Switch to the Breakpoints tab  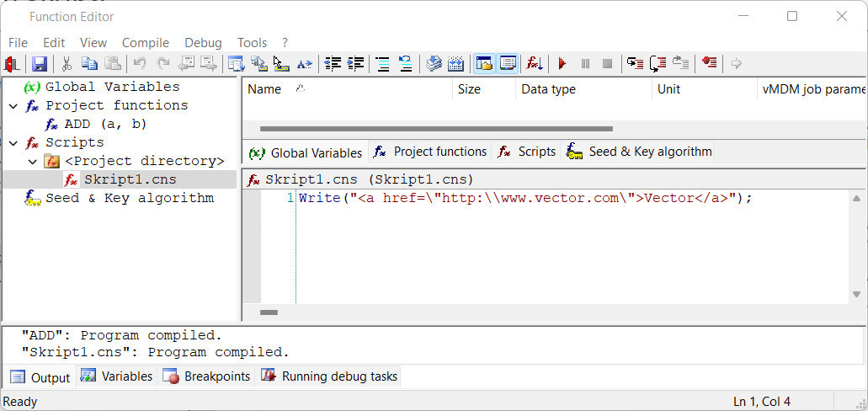pos(206,376)
